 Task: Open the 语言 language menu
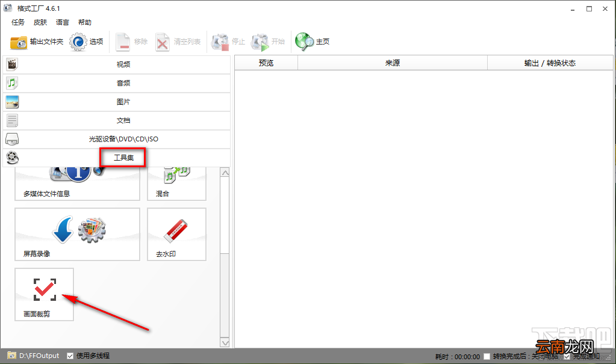click(63, 22)
